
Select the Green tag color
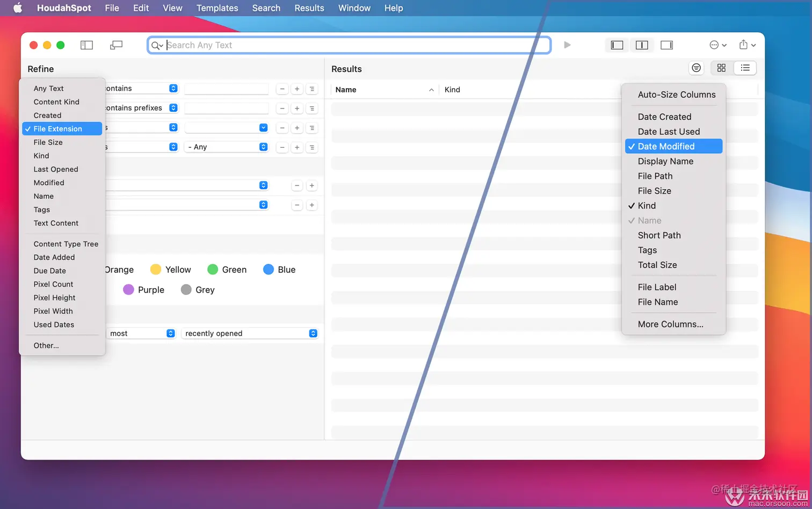tap(227, 269)
